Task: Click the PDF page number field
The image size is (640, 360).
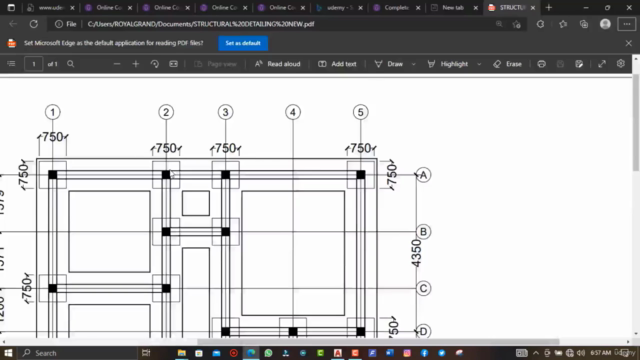Action: pos(33,64)
